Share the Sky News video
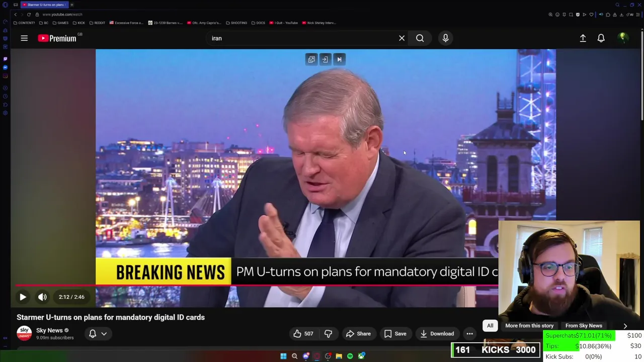 tap(358, 334)
